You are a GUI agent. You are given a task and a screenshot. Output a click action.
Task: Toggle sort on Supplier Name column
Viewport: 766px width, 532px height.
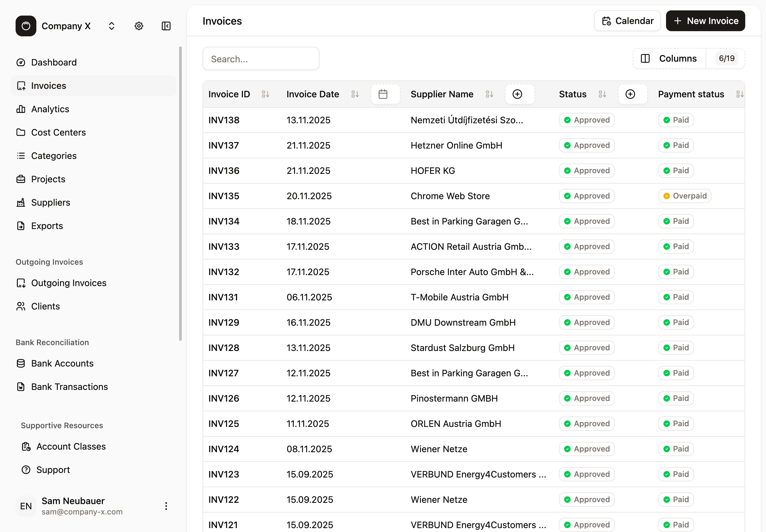pyautogui.click(x=489, y=94)
